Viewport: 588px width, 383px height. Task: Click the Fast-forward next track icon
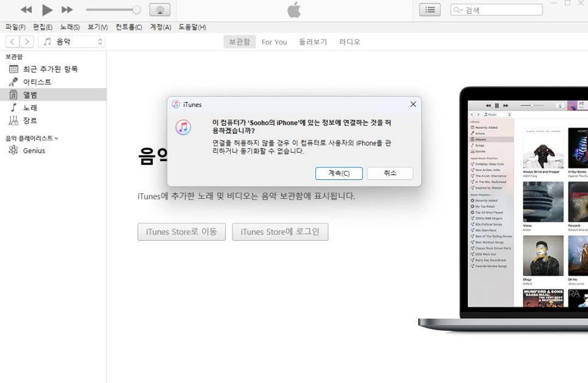point(68,10)
